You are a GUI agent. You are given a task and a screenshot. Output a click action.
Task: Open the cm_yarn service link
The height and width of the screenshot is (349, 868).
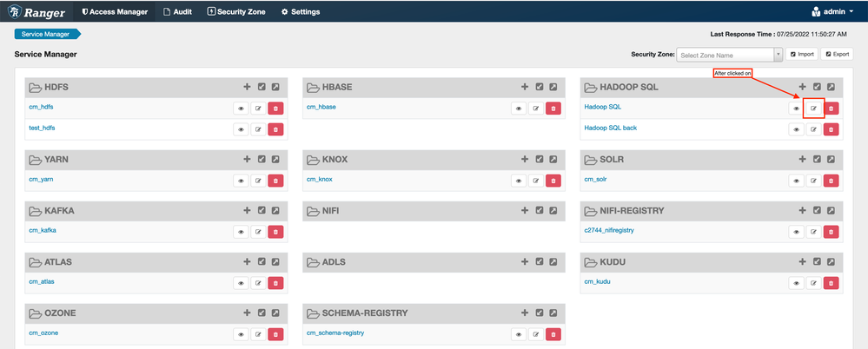pyautogui.click(x=41, y=179)
